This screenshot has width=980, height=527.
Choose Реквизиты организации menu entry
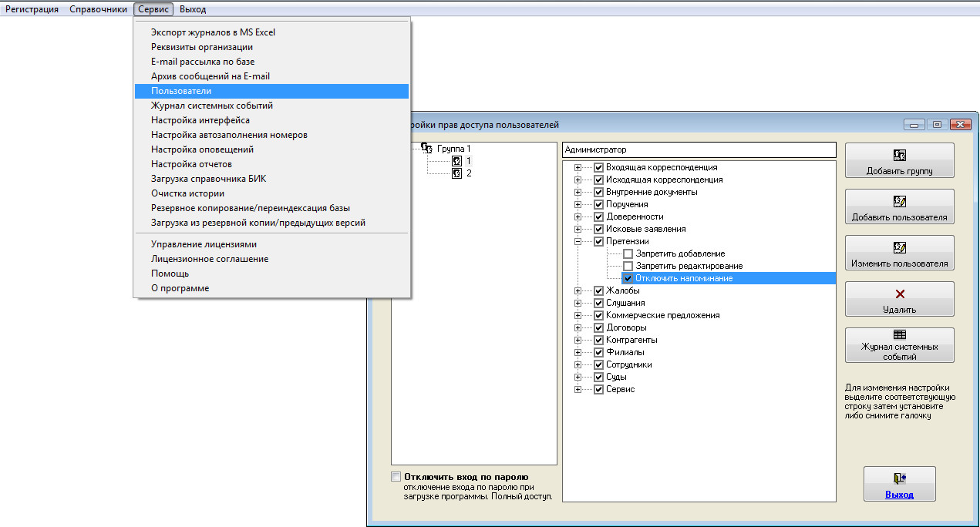(x=272, y=47)
